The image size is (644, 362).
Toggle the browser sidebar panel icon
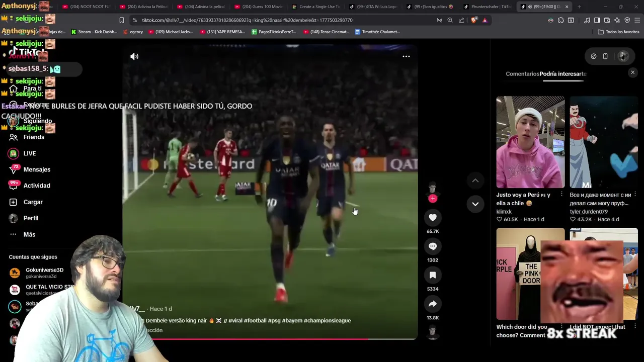pyautogui.click(x=597, y=20)
